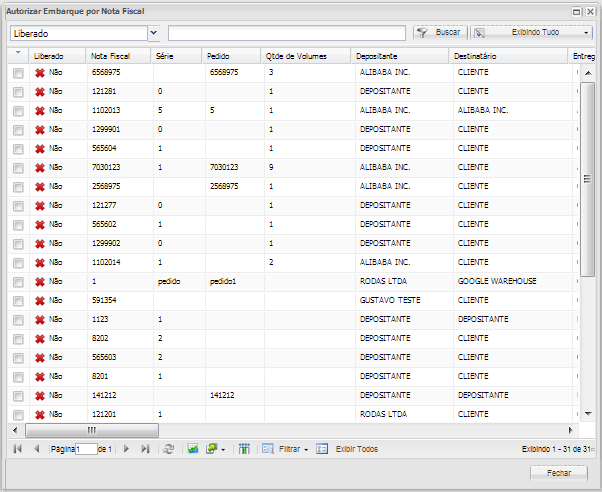Click the scroll up arrow
The image size is (602, 492).
[588, 73]
